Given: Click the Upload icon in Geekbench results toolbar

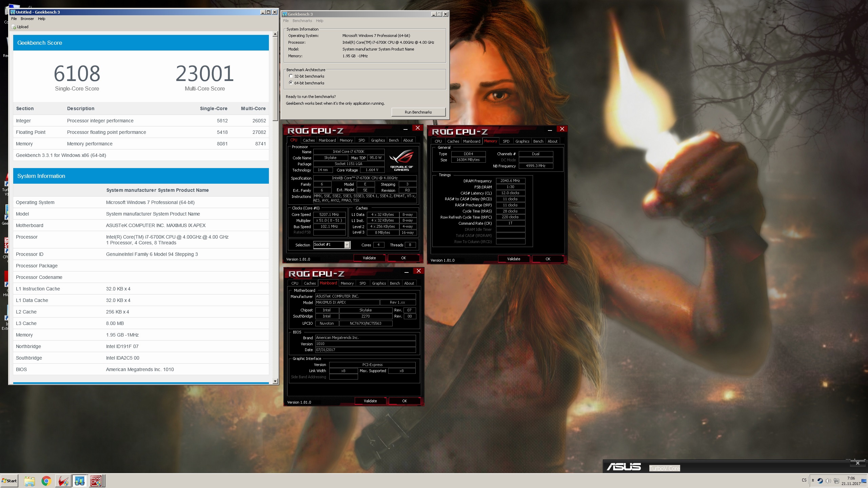Looking at the screenshot, I should [x=14, y=27].
